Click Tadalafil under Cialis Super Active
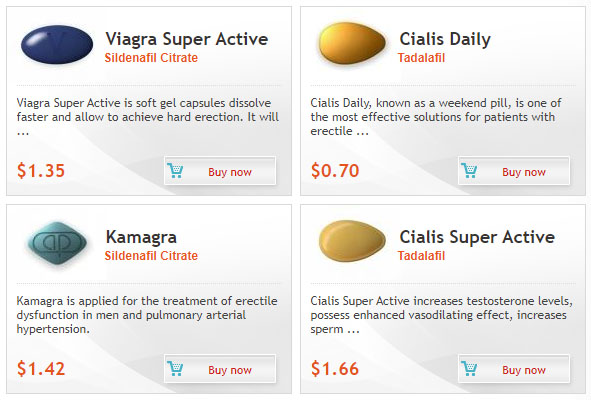Screen dimensions: 591x400 pos(421,256)
